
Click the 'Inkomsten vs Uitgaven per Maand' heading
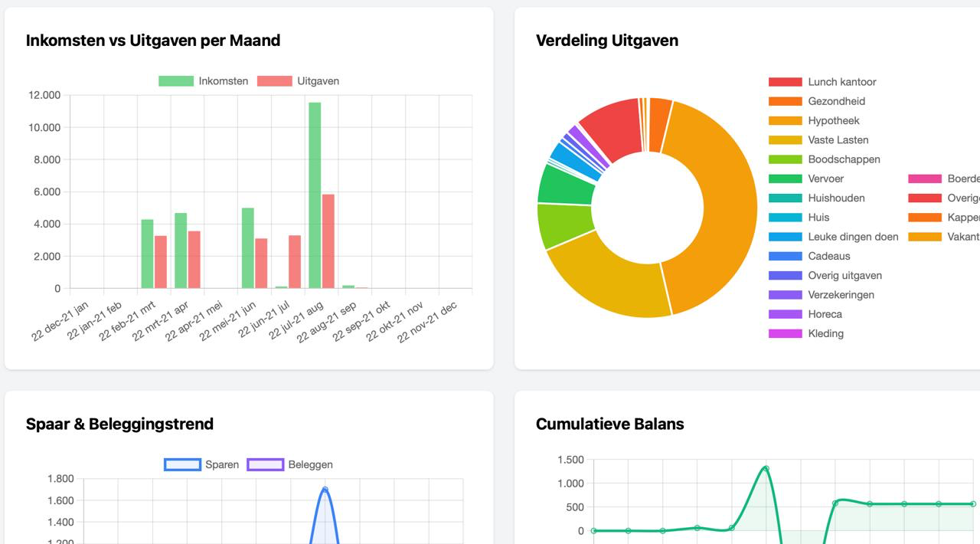[x=153, y=41]
